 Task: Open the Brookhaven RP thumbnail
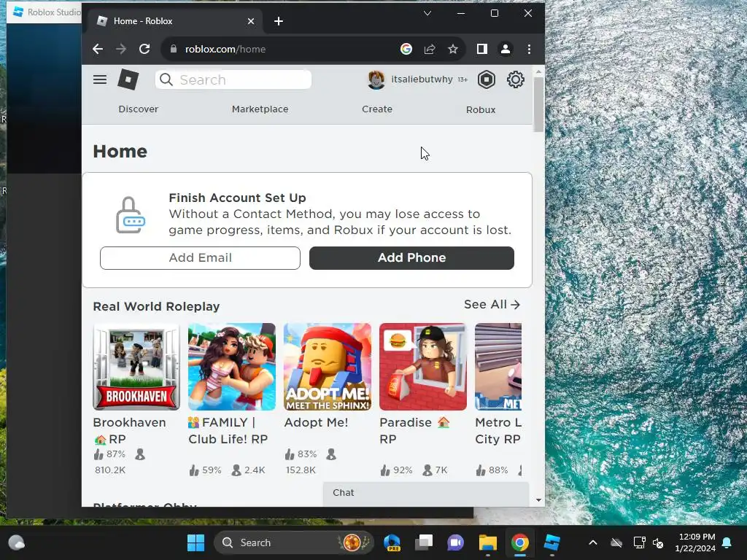coord(136,367)
